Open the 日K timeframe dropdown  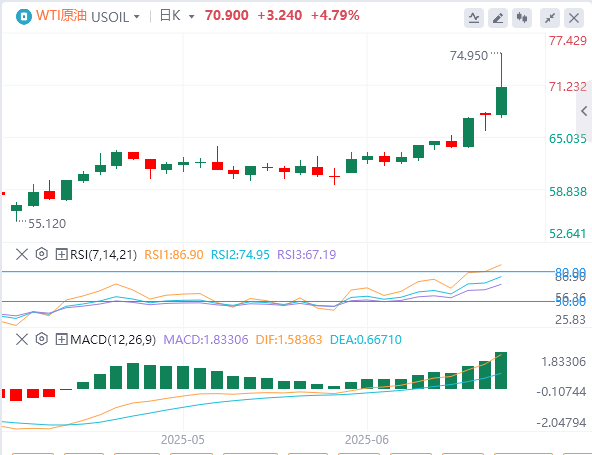point(177,16)
